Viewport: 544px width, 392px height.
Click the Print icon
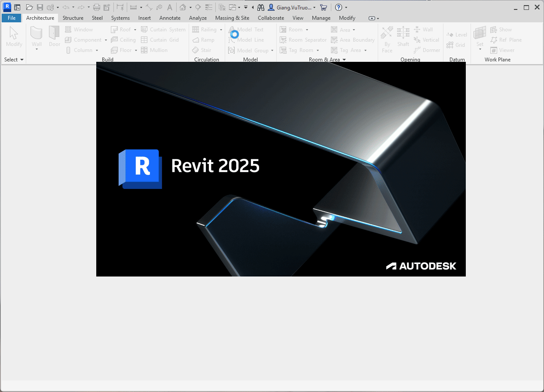point(97,7)
